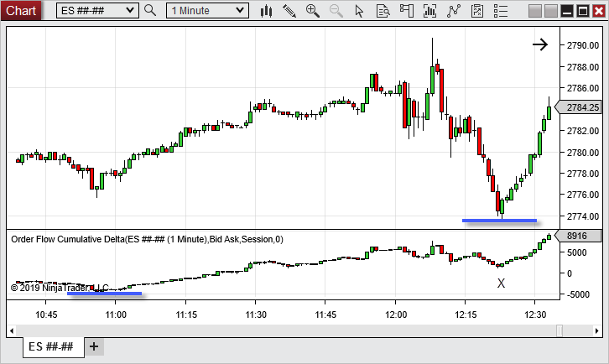Open the bar chart style icon
The image size is (609, 364).
(x=267, y=10)
